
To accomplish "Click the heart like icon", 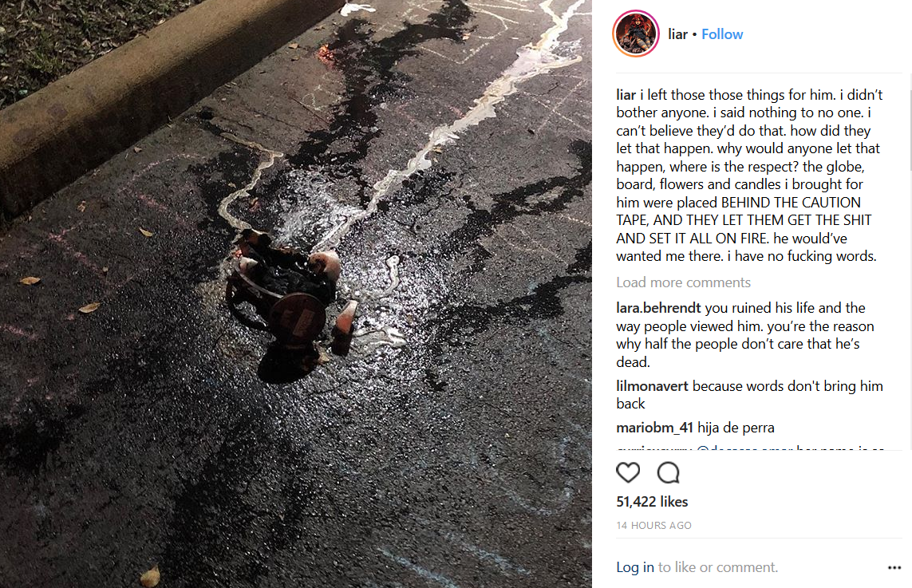I will (628, 473).
